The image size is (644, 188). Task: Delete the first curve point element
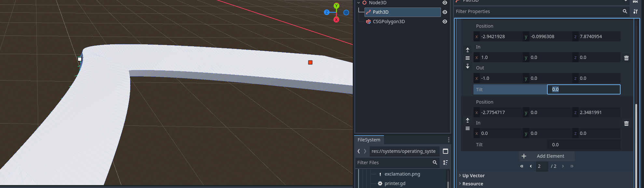[626, 58]
